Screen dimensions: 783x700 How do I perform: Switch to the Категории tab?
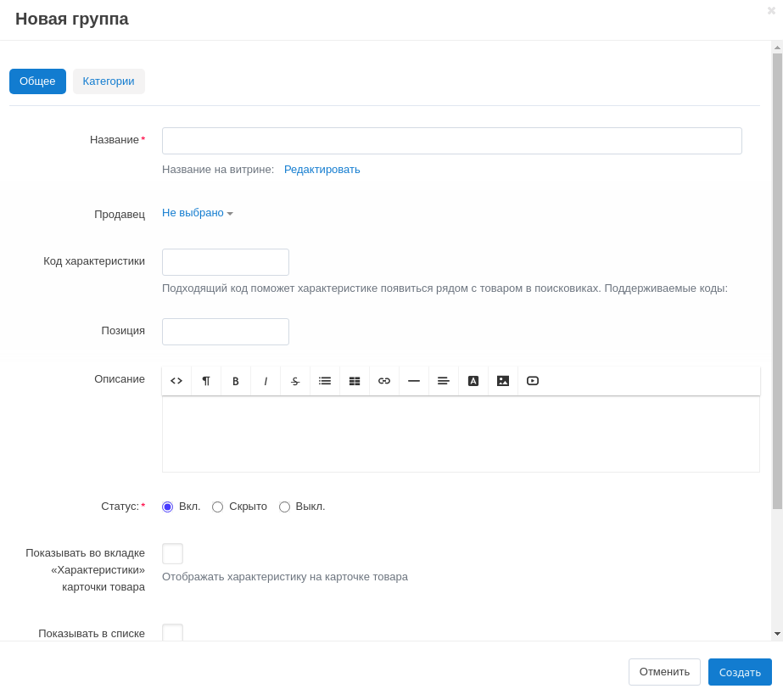click(x=109, y=81)
